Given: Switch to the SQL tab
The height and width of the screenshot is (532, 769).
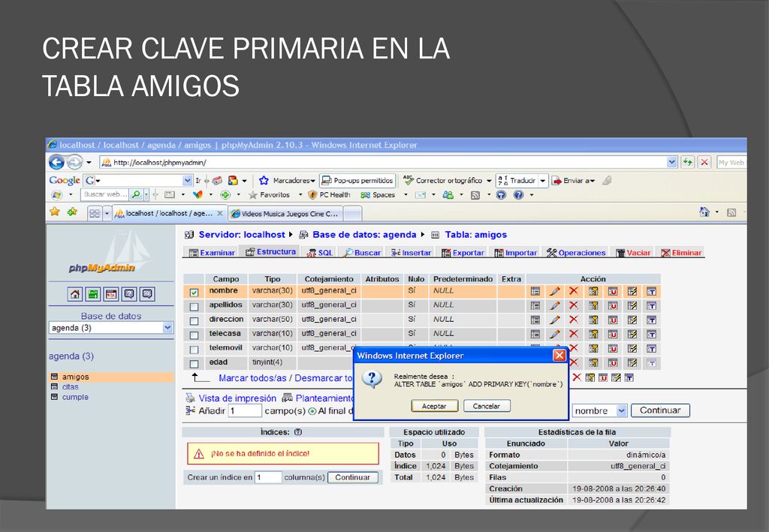Looking at the screenshot, I should tap(320, 253).
